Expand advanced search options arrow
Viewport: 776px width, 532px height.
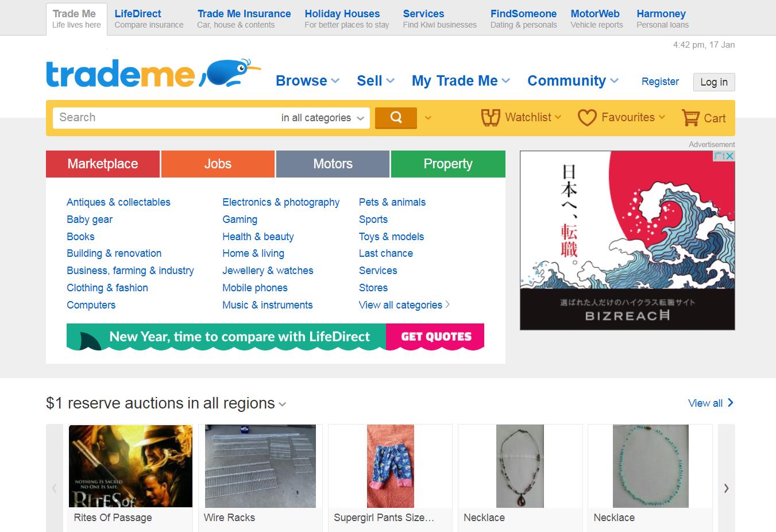pyautogui.click(x=428, y=118)
